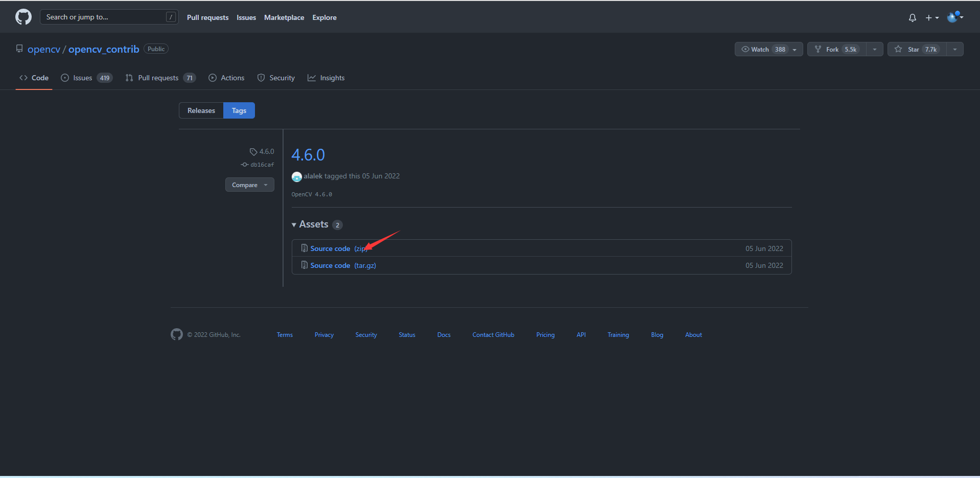Click the OpenCV 4.6.0 description text

click(x=312, y=194)
